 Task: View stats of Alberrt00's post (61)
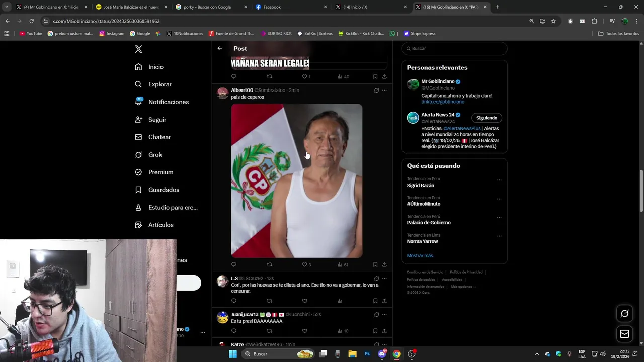(342, 264)
